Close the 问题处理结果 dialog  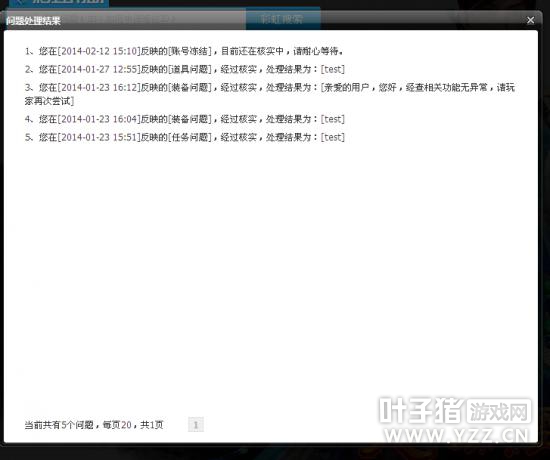(x=530, y=20)
